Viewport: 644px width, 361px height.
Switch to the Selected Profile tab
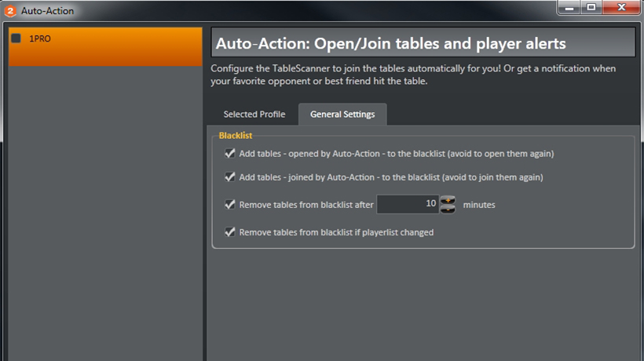(x=254, y=114)
